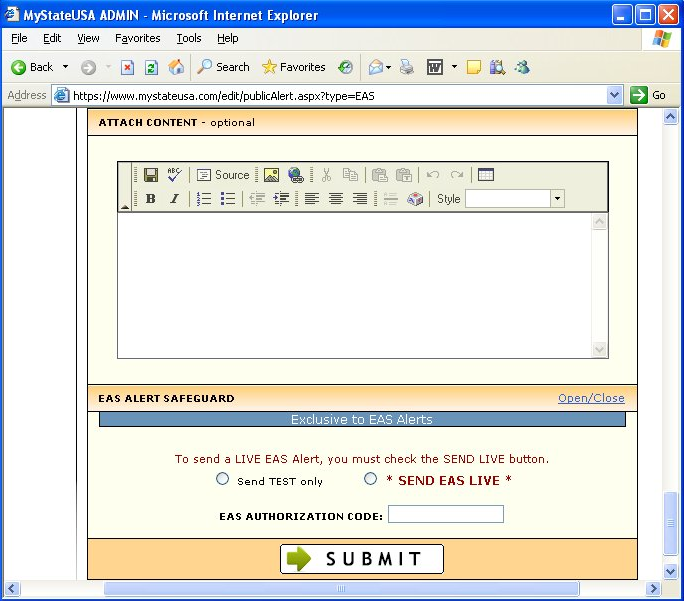Insert an image with the picture icon

pyautogui.click(x=271, y=175)
